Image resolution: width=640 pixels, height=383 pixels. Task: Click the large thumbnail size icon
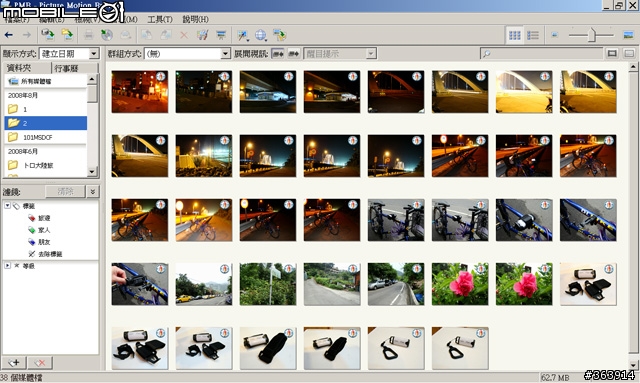pos(629,35)
